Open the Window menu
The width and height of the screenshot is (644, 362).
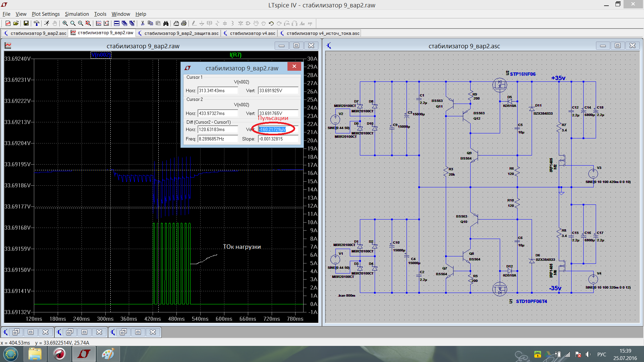pyautogui.click(x=121, y=14)
